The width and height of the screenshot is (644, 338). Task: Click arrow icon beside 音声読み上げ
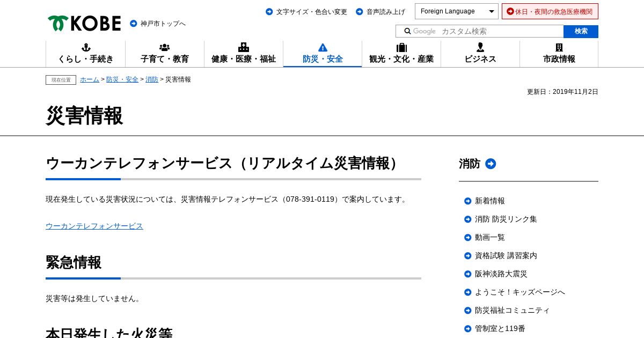360,11
